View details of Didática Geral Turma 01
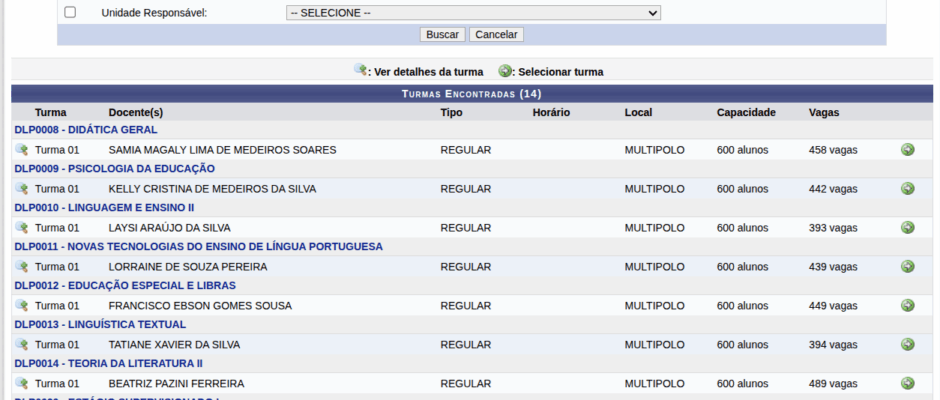This screenshot has width=940, height=400. (21, 150)
